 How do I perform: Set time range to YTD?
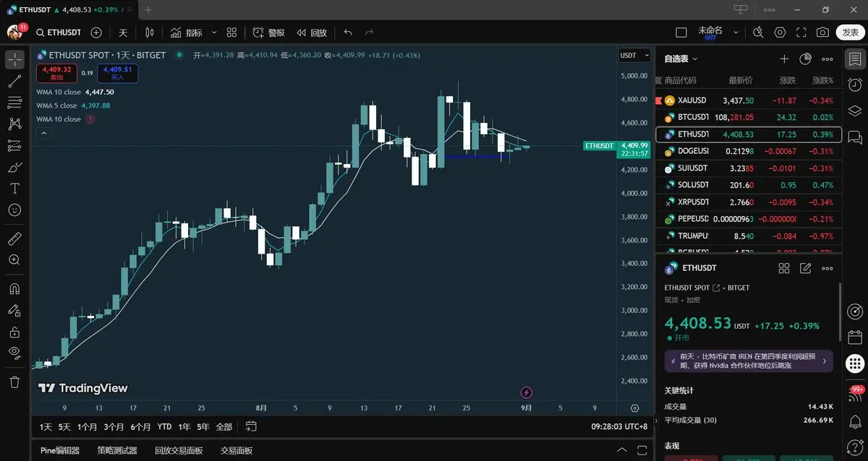coord(164,427)
